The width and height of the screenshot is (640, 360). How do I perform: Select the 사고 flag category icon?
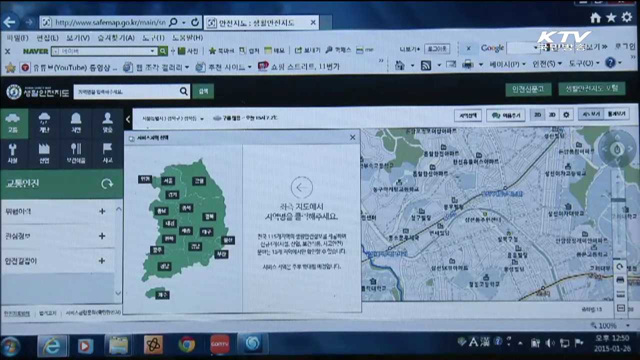(107, 153)
